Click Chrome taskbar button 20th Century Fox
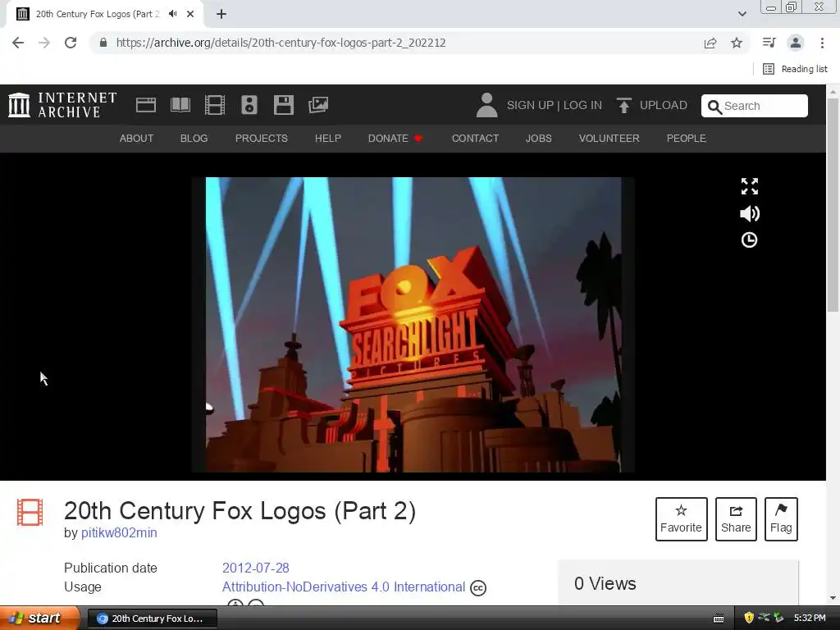Viewport: 840px width, 630px height. (152, 619)
